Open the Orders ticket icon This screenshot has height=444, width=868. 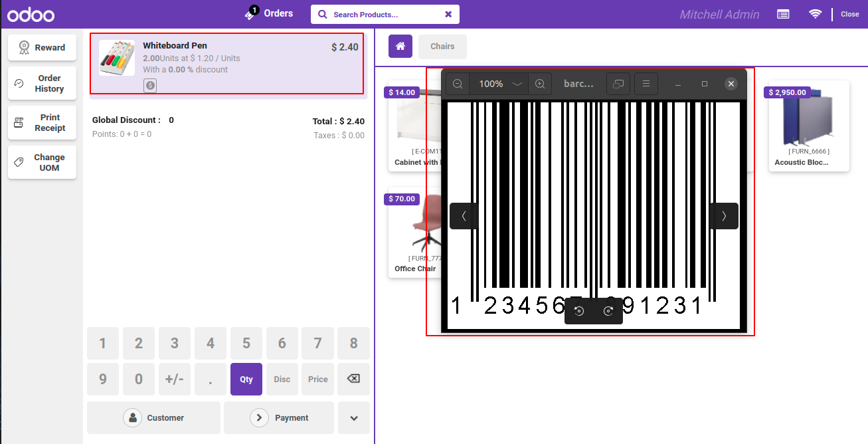click(251, 13)
